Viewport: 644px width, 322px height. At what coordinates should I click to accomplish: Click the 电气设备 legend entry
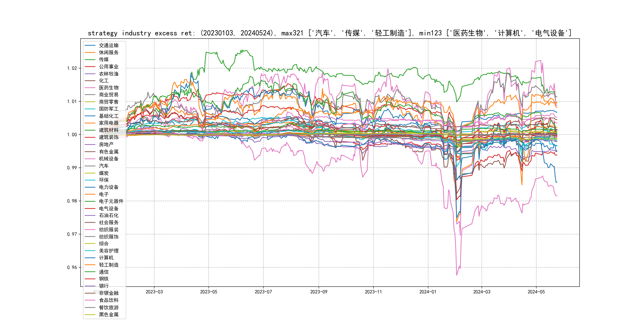point(109,209)
